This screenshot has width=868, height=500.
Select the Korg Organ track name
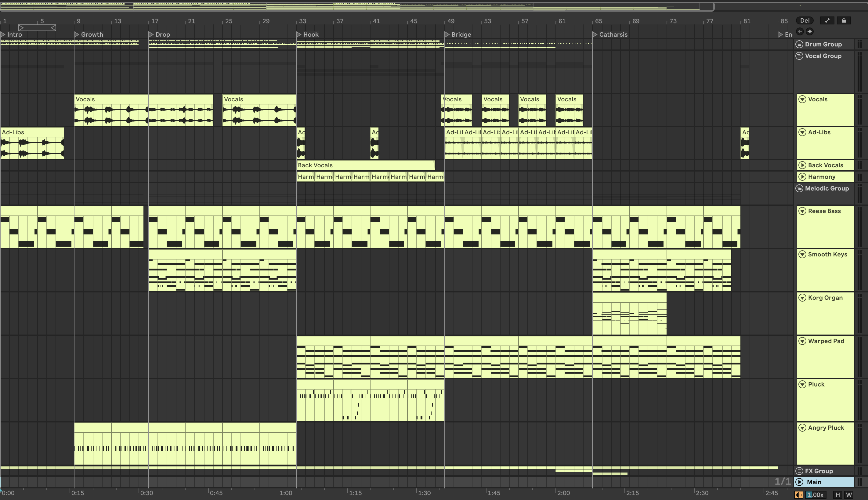point(825,298)
